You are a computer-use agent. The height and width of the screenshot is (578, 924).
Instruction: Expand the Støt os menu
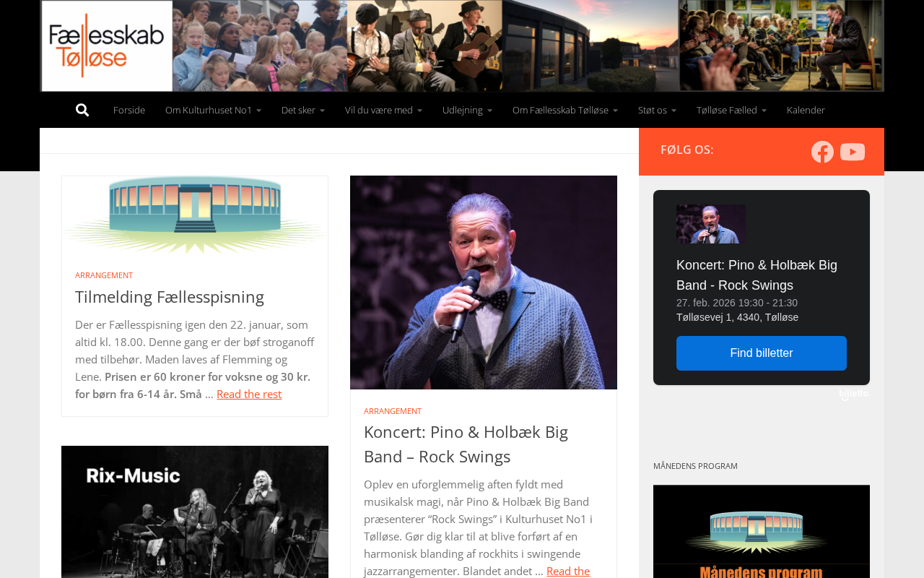pos(657,110)
